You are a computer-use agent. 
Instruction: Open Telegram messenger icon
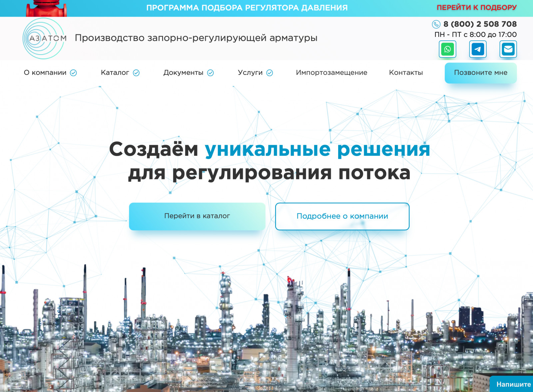[x=478, y=49]
